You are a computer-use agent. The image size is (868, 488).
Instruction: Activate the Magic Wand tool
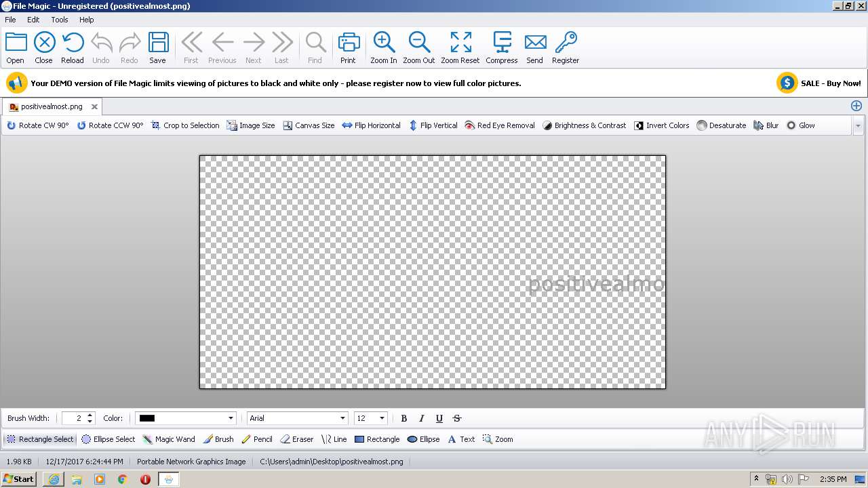pos(169,439)
